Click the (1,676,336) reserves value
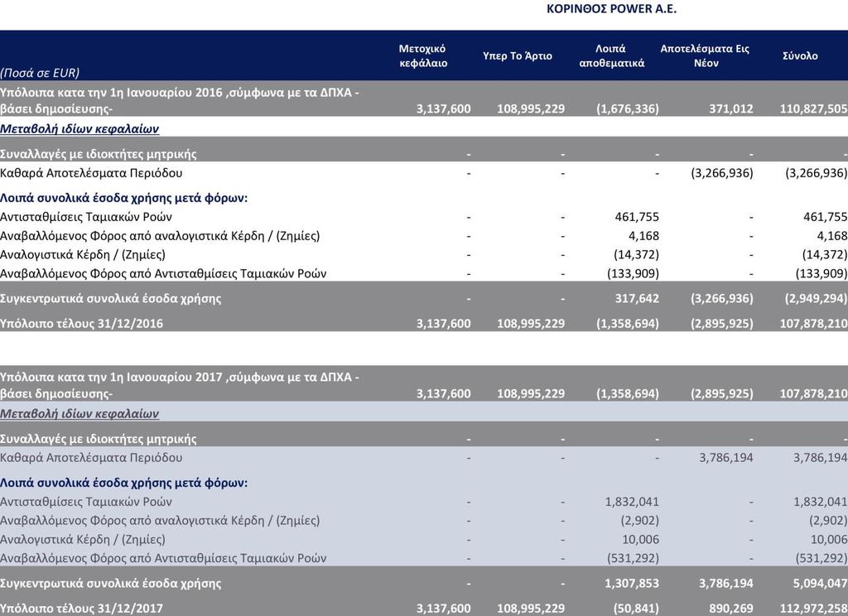The image size is (848, 616). (628, 108)
